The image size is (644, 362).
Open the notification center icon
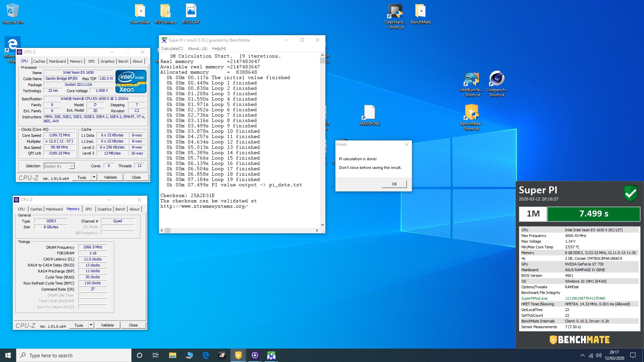point(633,355)
